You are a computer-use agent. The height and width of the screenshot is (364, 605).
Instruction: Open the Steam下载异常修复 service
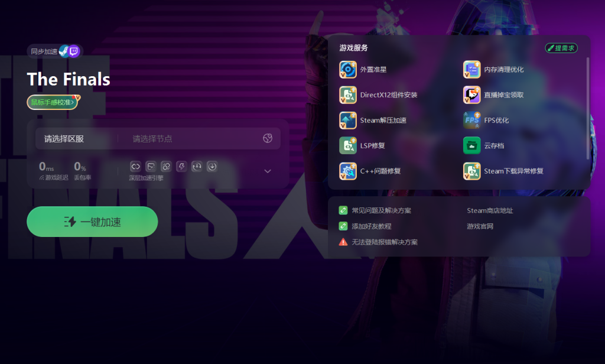coord(503,171)
